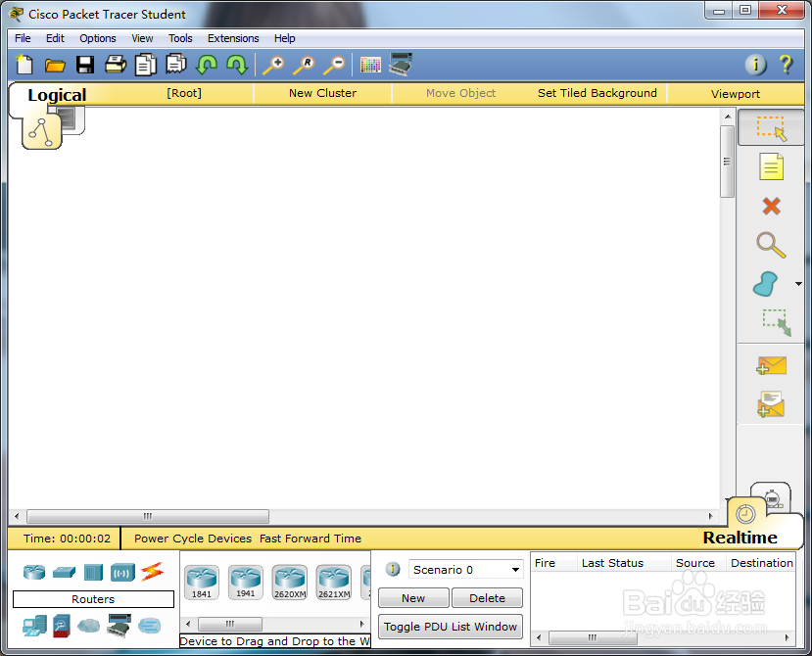Viewport: 812px width, 656px height.
Task: Click the New Cluster button
Action: coord(322,93)
